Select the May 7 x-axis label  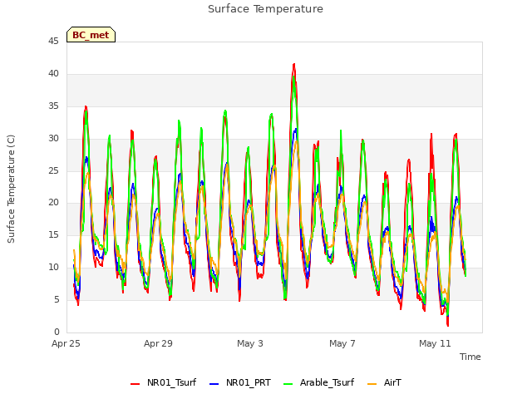(342, 343)
